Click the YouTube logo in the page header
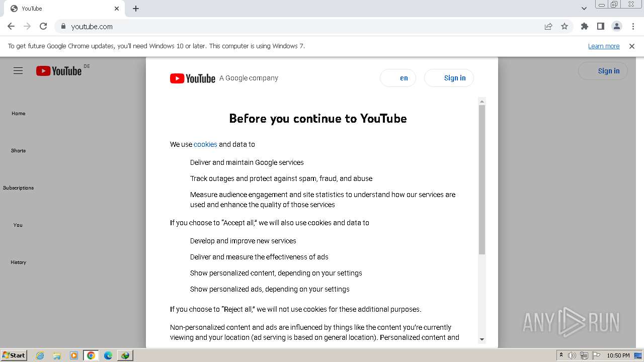Viewport: 644px width, 362px height. point(59,71)
